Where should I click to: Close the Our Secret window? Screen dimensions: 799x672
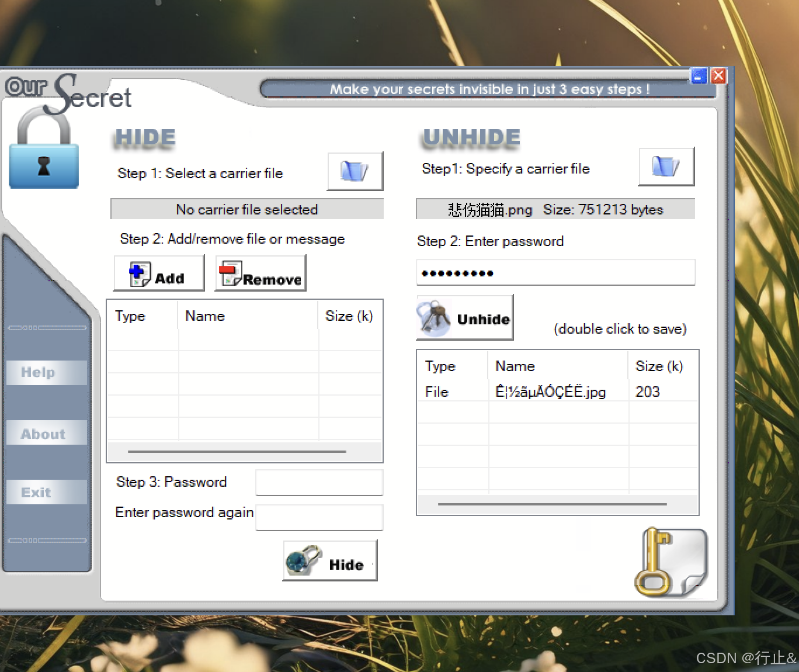[719, 76]
